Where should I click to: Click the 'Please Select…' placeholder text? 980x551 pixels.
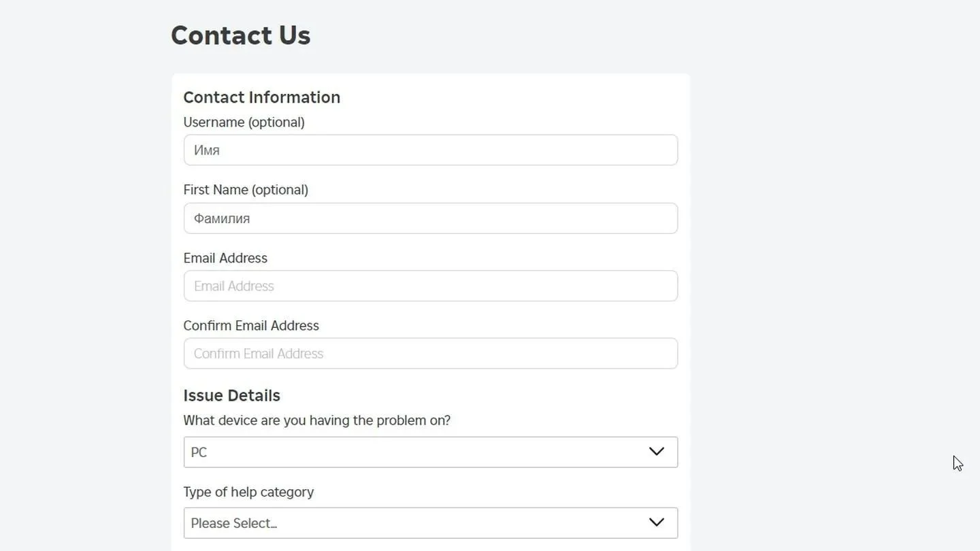coord(234,523)
